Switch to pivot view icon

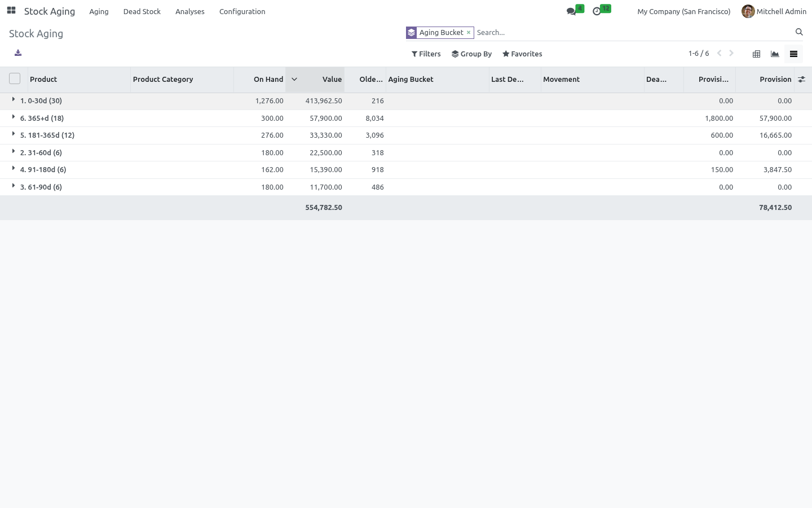pos(757,54)
